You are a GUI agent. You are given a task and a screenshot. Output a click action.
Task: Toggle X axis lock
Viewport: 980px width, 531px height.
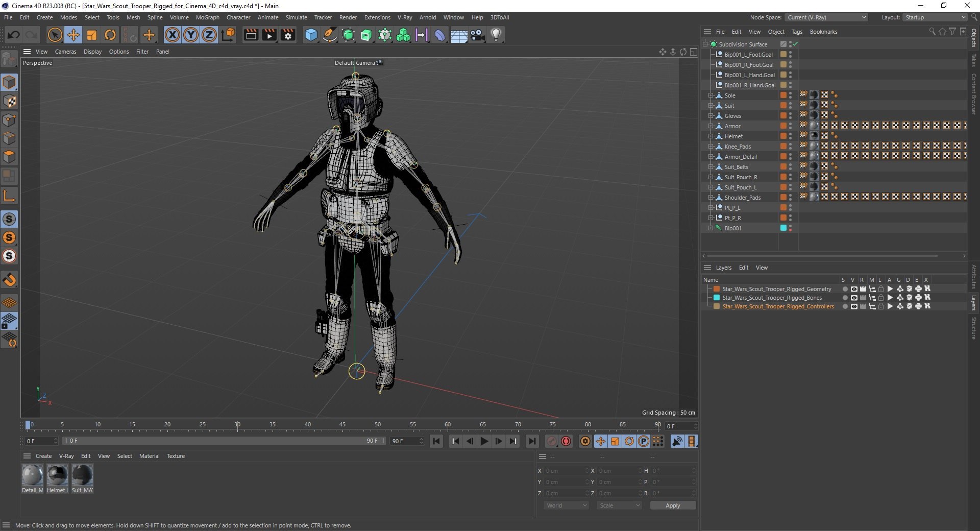(173, 35)
